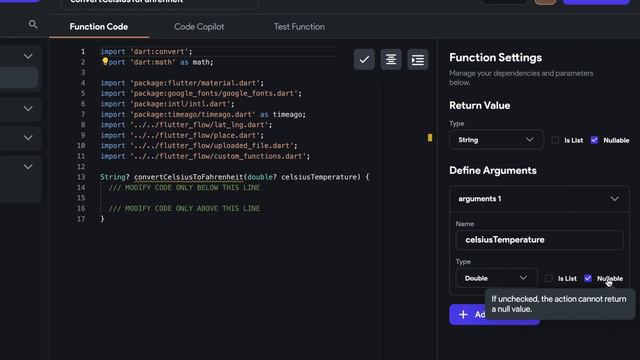Expand the third sidebar chevron
The width and height of the screenshot is (640, 360).
pos(28,138)
